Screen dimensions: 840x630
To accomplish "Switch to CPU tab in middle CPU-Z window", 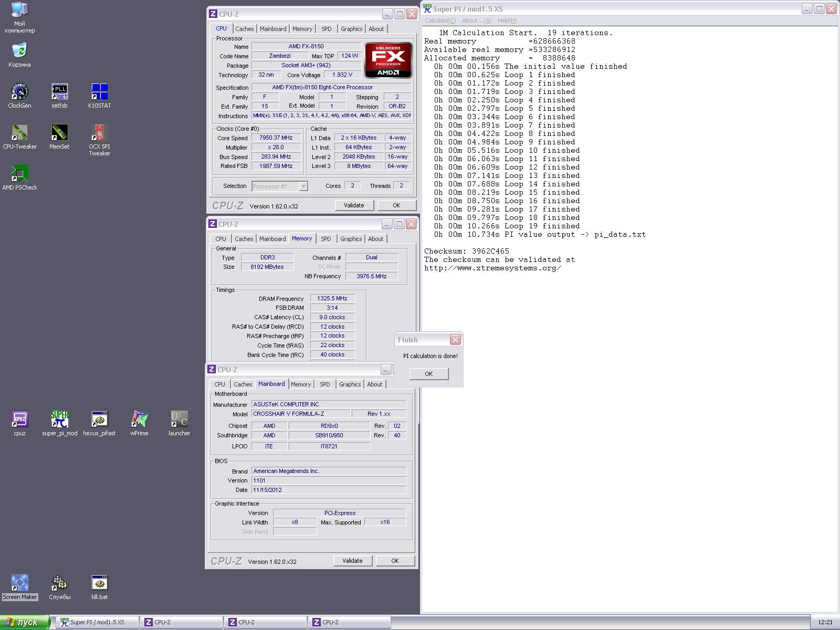I will pyautogui.click(x=220, y=239).
